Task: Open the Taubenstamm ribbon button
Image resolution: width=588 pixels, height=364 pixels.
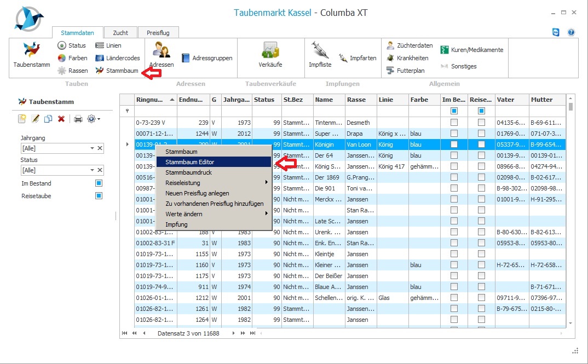Action: (31, 55)
